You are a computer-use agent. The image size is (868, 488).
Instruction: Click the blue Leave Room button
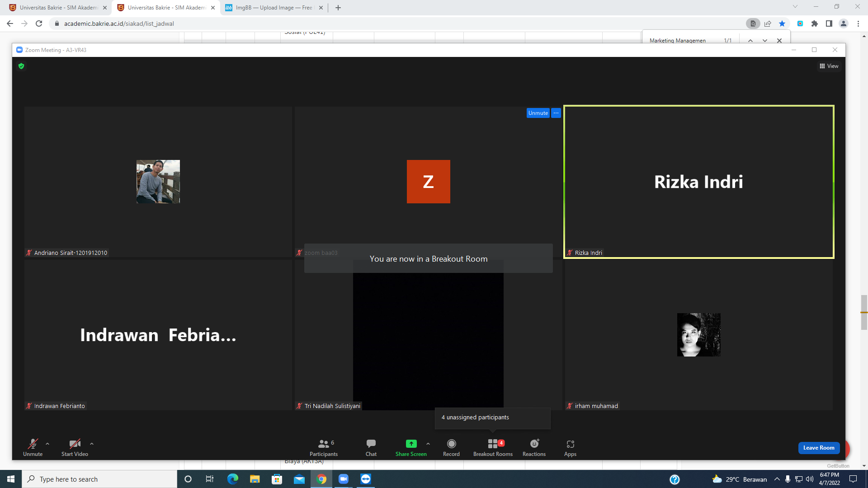[x=819, y=448]
